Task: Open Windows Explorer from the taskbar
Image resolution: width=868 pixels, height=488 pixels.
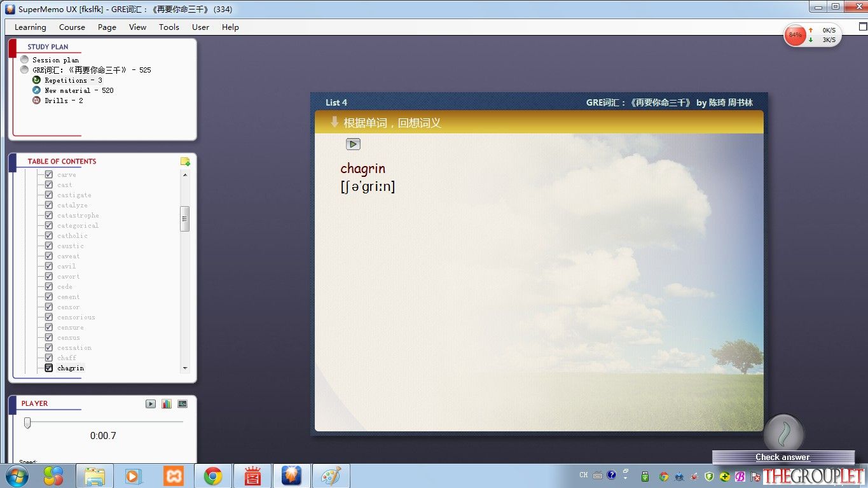Action: 95,476
